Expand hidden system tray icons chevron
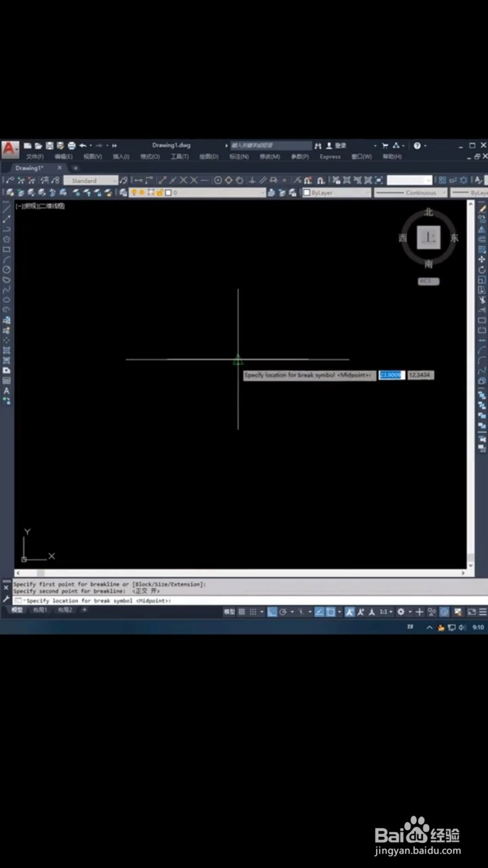This screenshot has width=488, height=868. click(430, 628)
